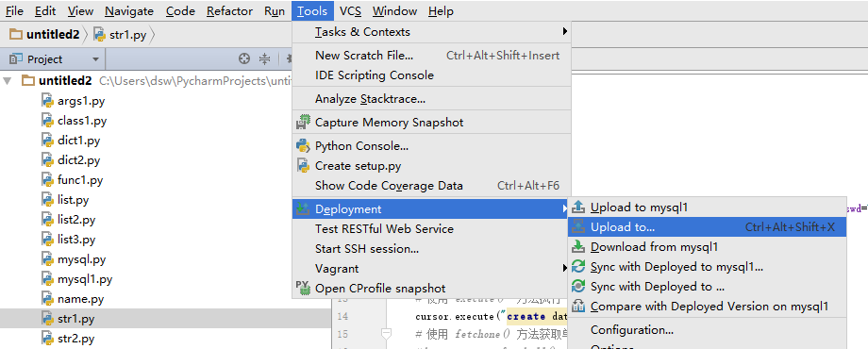Open Deployment Configuration... entry

(x=708, y=330)
